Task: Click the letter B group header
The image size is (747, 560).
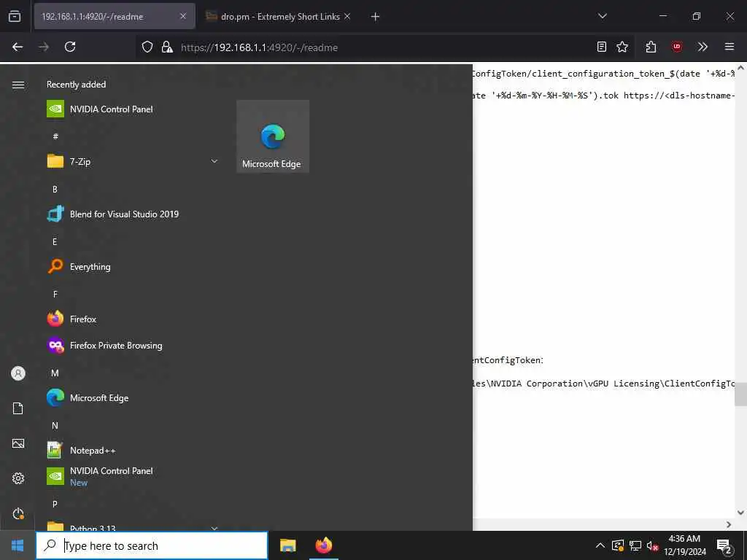Action: click(x=55, y=189)
